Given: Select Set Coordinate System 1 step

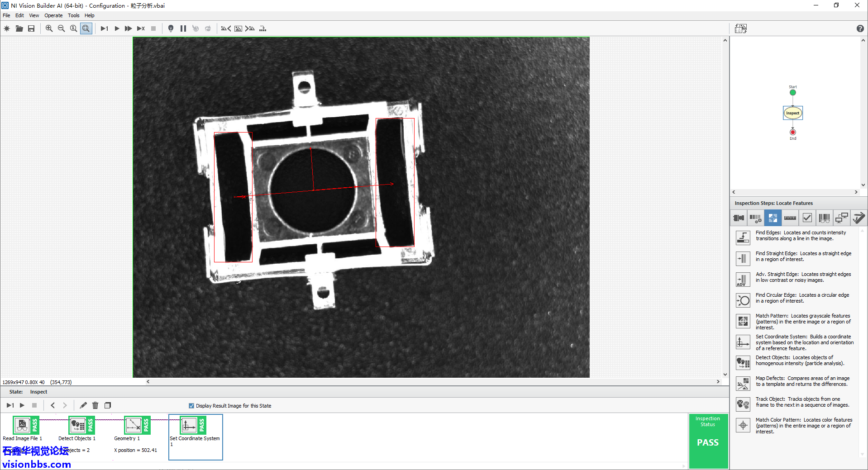Looking at the screenshot, I should [196, 437].
